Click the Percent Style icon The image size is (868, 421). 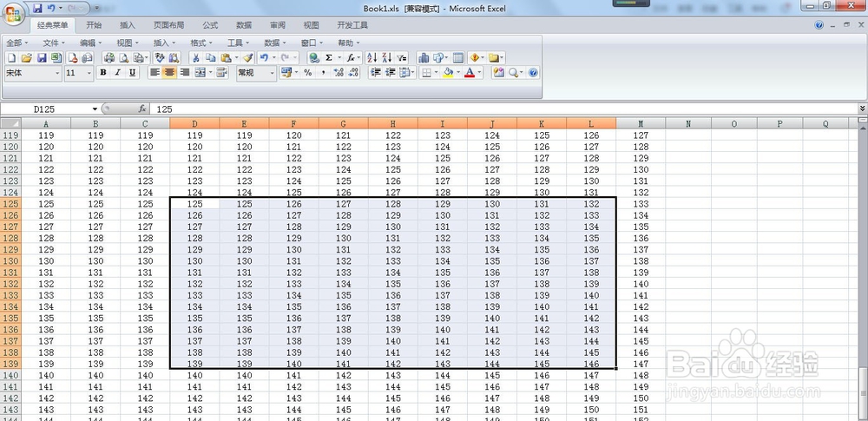308,73
